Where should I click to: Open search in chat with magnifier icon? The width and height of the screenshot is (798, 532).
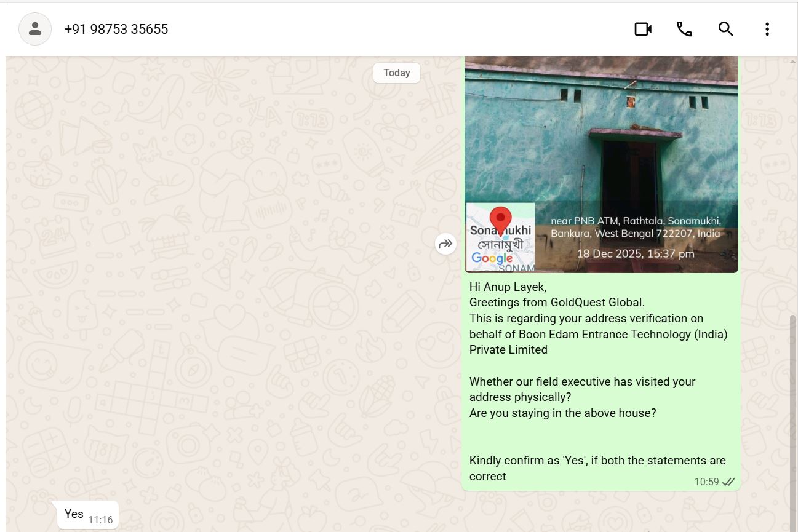pyautogui.click(x=725, y=29)
